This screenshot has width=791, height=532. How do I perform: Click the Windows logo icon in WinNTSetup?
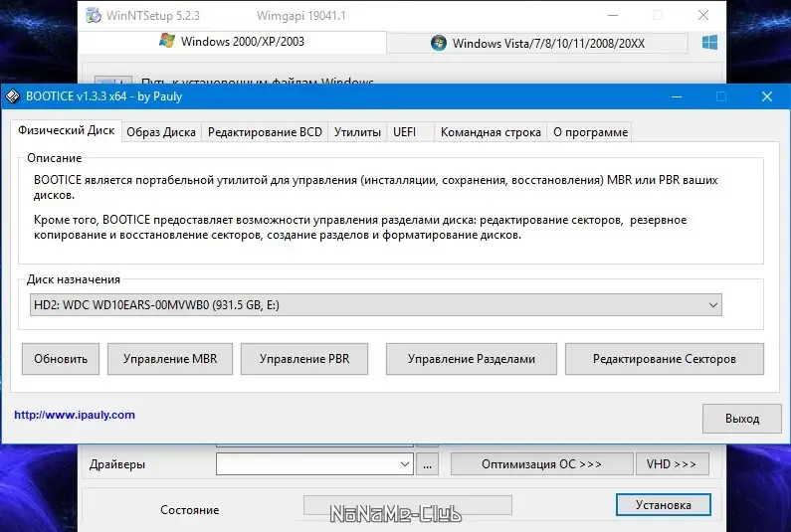click(709, 43)
